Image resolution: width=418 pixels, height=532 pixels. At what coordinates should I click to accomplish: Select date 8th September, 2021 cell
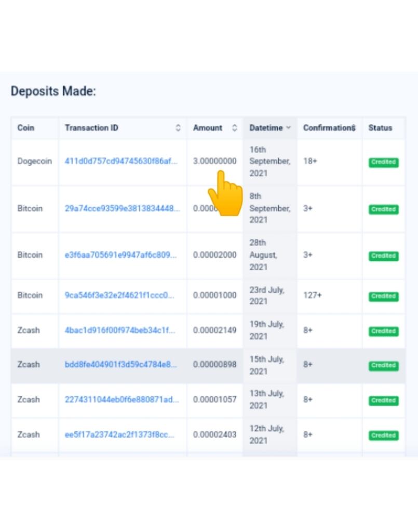(270, 208)
